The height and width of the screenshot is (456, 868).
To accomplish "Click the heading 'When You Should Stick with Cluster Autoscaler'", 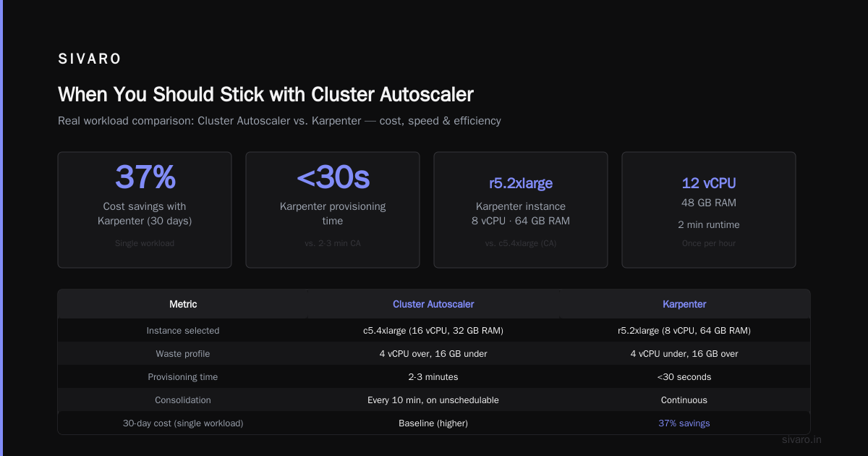I will pos(266,95).
